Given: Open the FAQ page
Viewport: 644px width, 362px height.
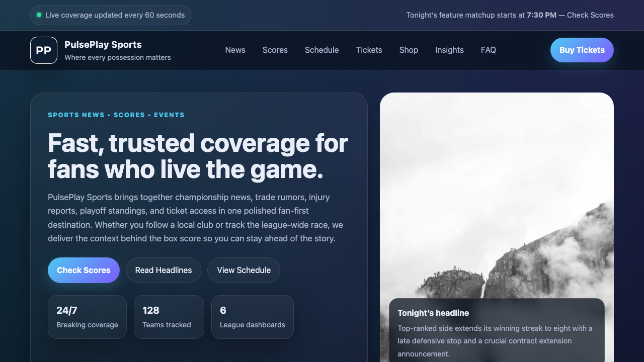Looking at the screenshot, I should (489, 50).
